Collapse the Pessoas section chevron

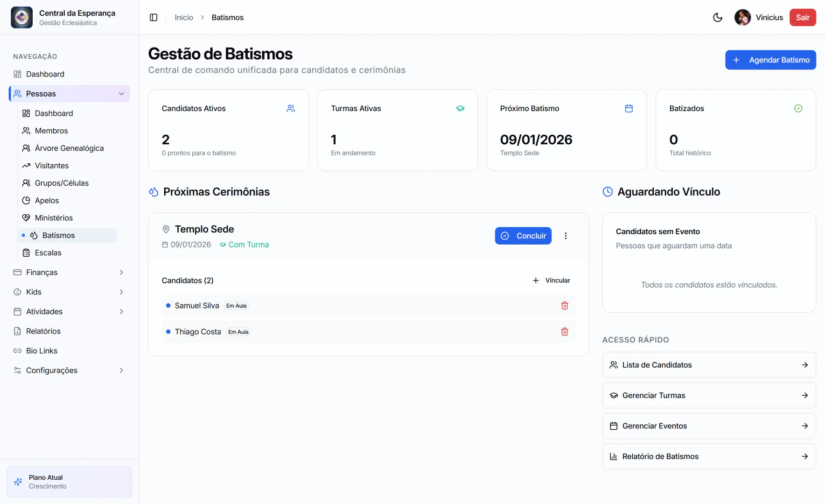[x=122, y=93]
